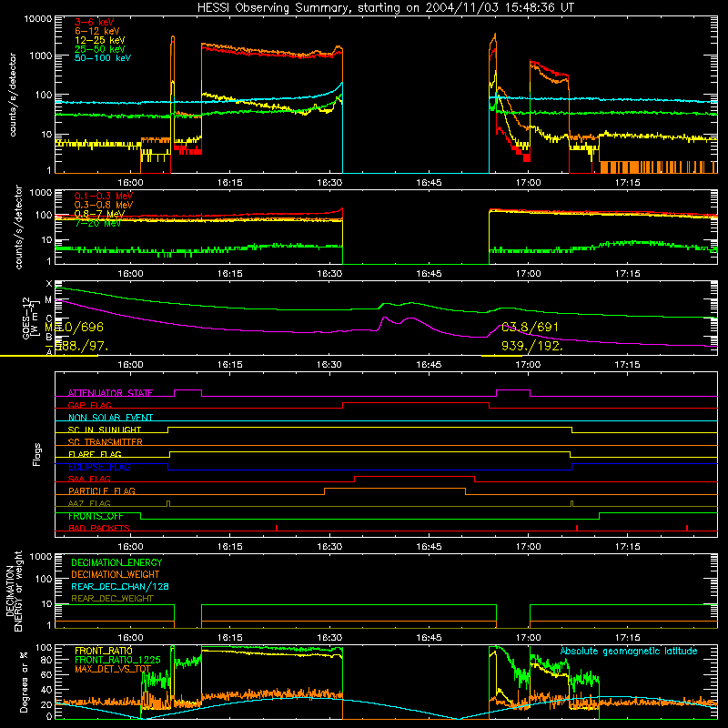Viewport: 728px width, 728px height.
Task: Select the yellow "12-25 keV" legend label
Action: pos(100,40)
